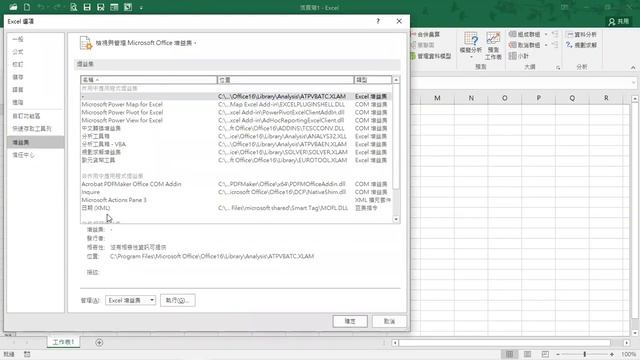This screenshot has width=640, height=360.
Task: Switch to Page Break Preview in status bar
Action: pyautogui.click(x=545, y=354)
